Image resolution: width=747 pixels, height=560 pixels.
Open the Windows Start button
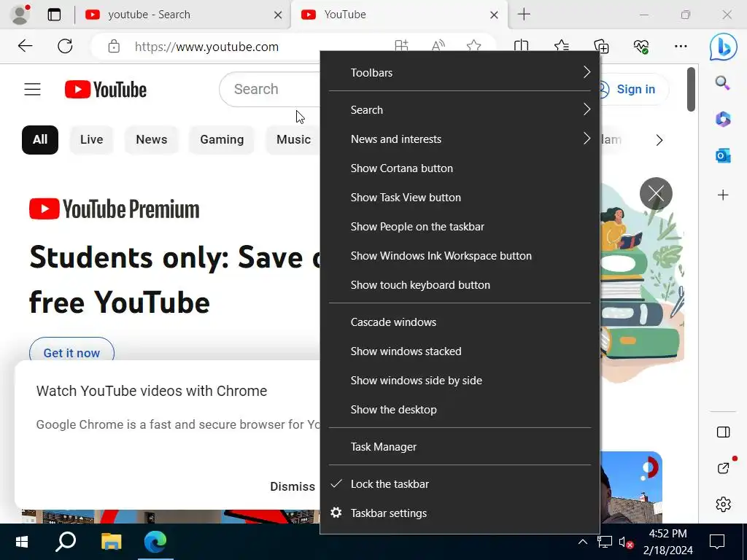click(x=22, y=542)
